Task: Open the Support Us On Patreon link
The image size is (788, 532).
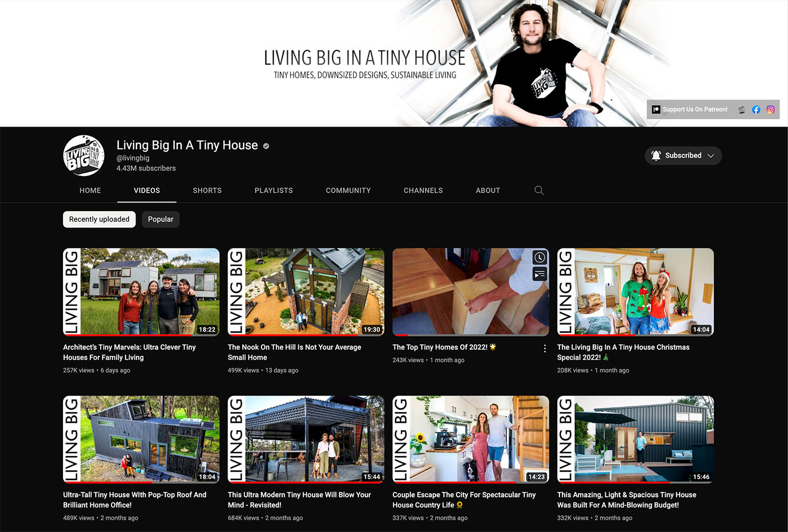Action: tap(690, 109)
